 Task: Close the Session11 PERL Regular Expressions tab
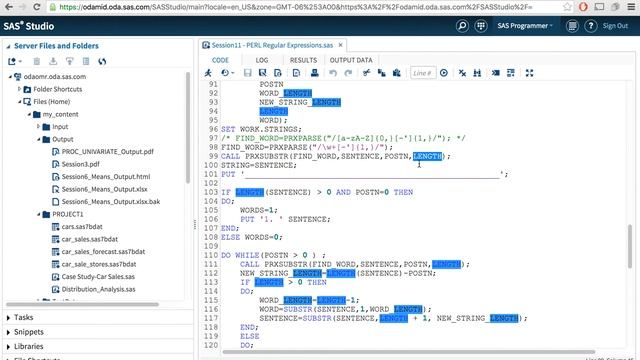click(340, 45)
